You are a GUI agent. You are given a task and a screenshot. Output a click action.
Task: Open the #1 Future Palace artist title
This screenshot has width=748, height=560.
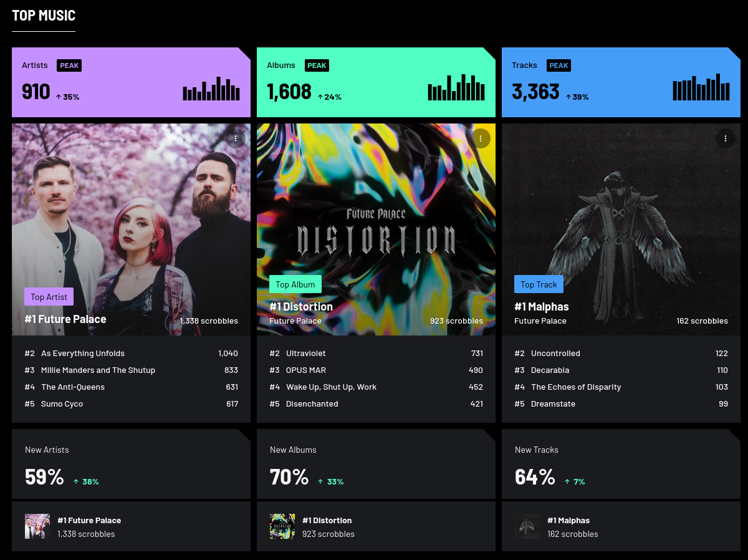(65, 319)
